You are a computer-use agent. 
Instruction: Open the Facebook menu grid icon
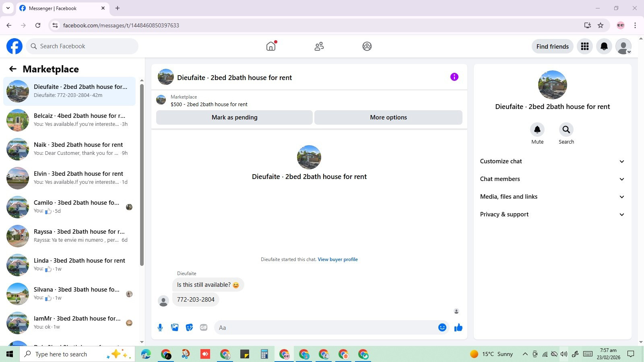(585, 46)
